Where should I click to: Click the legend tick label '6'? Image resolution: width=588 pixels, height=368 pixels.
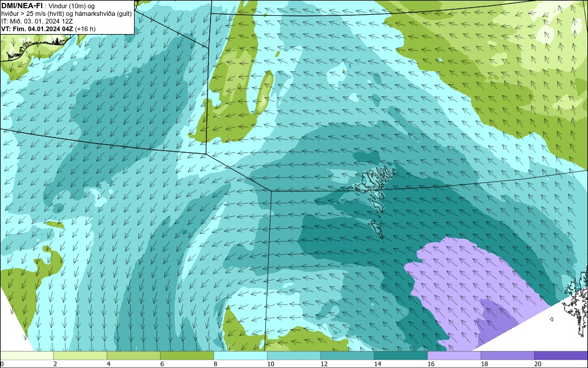pyautogui.click(x=162, y=364)
